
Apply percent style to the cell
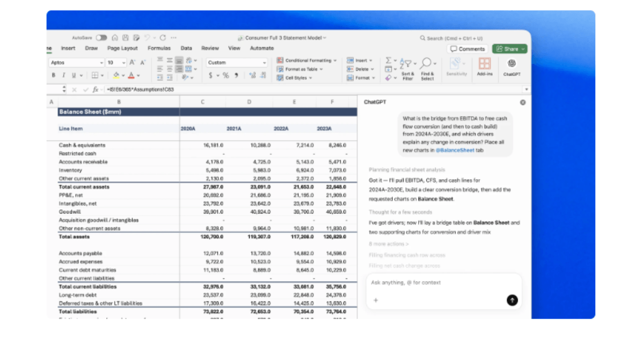[x=226, y=76]
